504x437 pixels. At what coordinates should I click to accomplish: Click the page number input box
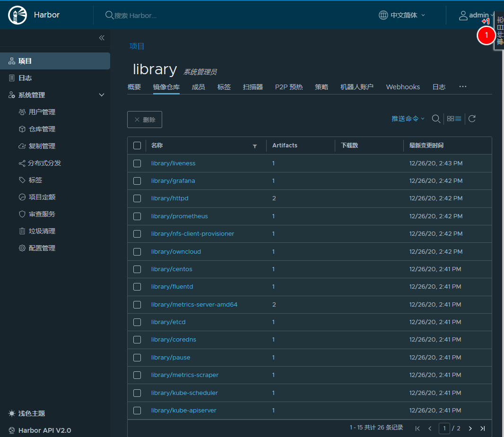pos(444,428)
